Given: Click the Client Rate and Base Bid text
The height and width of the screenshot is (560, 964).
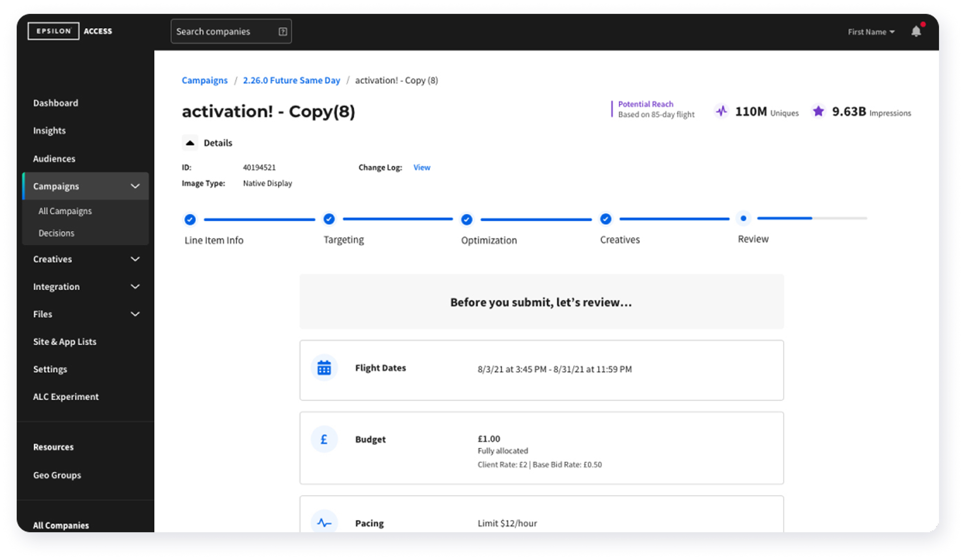Looking at the screenshot, I should coord(539,465).
